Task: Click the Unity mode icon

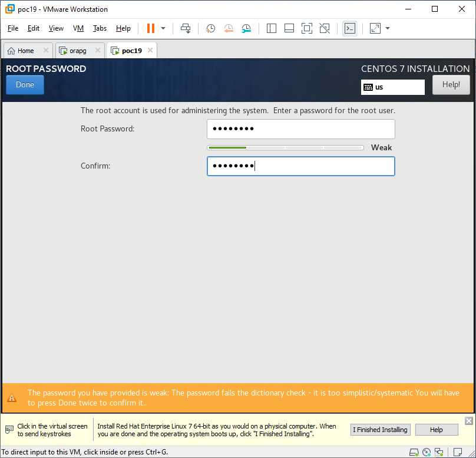Action: 325,28
